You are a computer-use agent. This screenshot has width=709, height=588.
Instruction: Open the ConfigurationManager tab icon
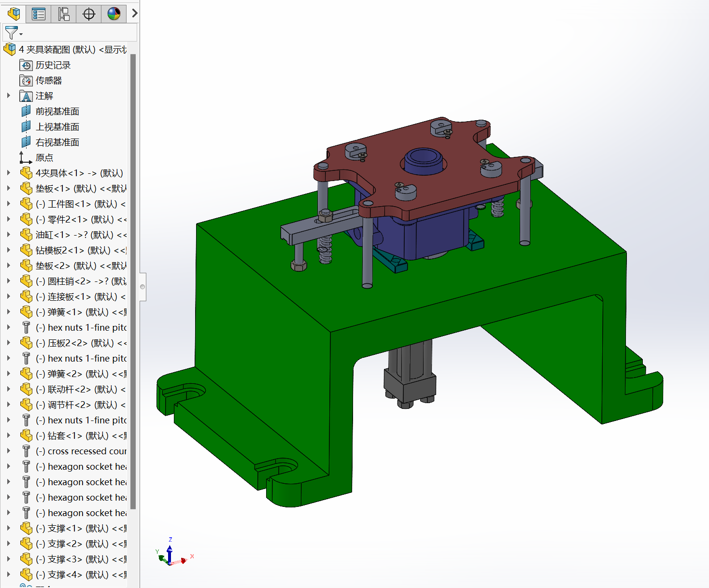pyautogui.click(x=64, y=14)
